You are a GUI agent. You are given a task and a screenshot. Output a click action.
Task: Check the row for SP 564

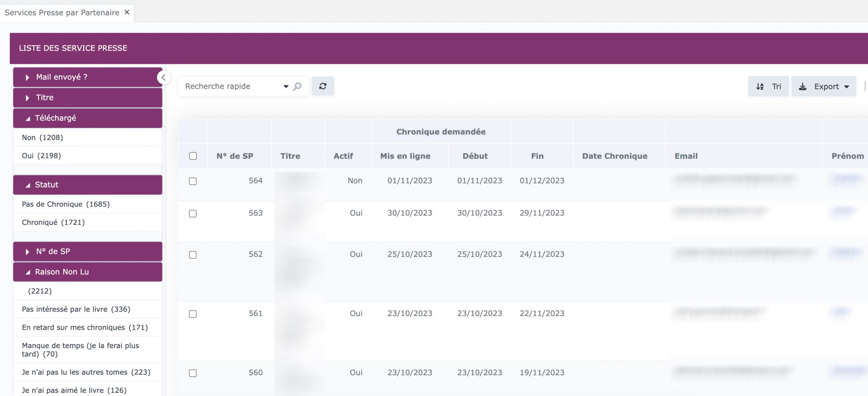(193, 181)
